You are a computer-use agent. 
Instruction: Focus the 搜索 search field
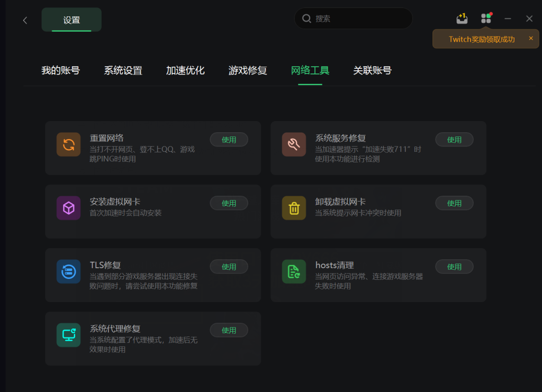point(353,19)
